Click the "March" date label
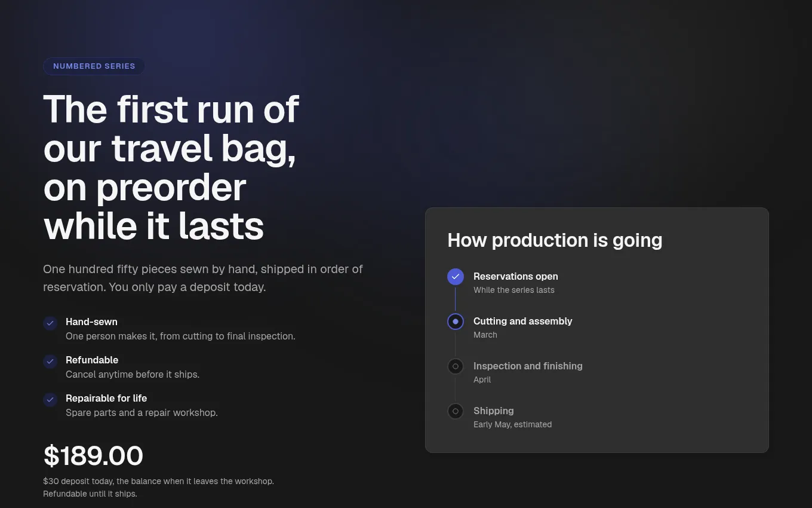The width and height of the screenshot is (812, 508). 485,335
